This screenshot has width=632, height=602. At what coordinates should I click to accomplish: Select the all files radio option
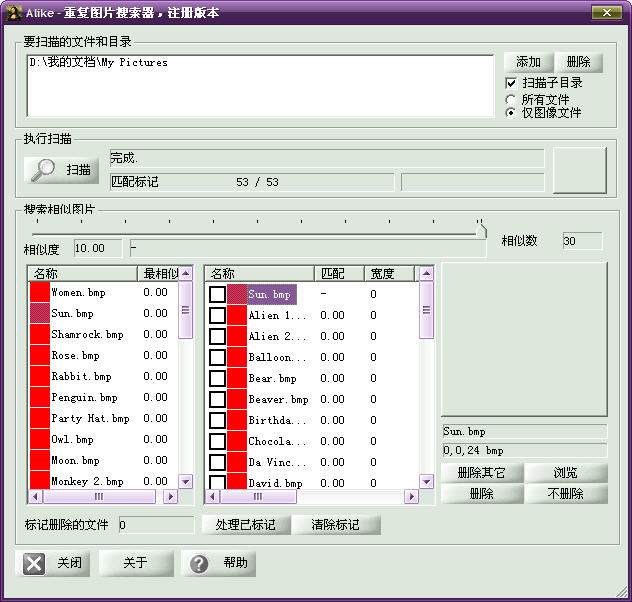[512, 99]
